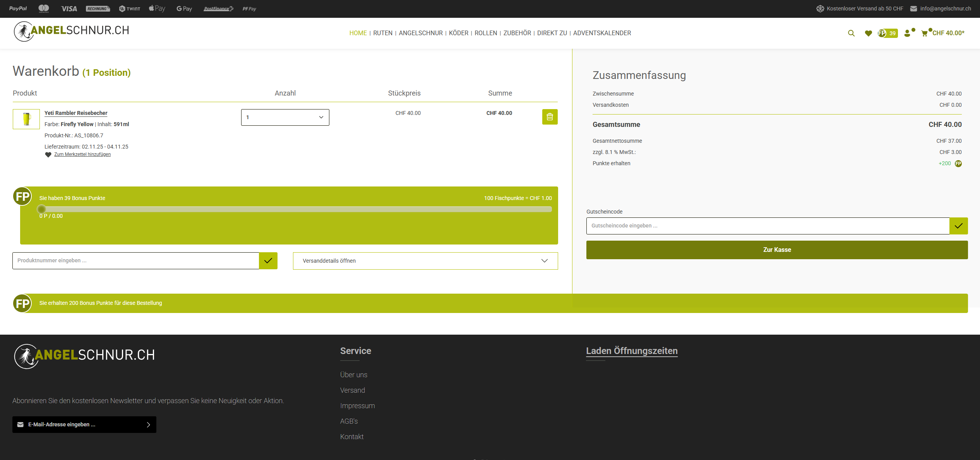Click the Yeti Rambler product thumbnail
The image size is (980, 460).
26,119
